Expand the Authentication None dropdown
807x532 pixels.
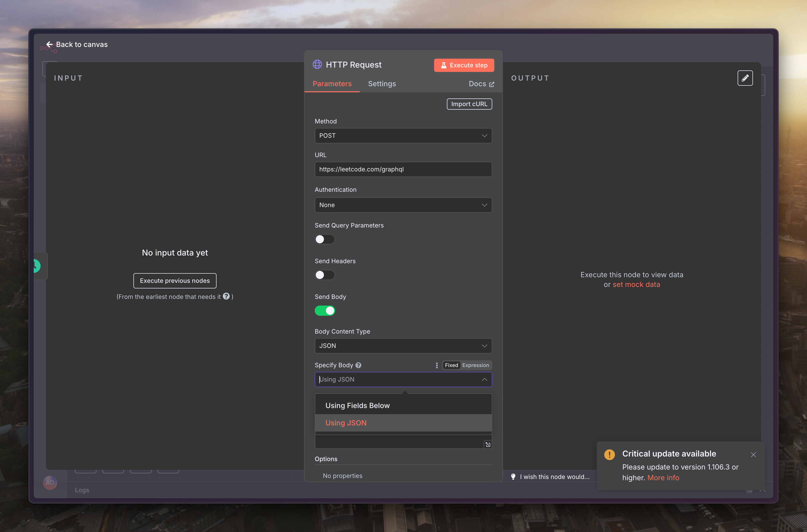tap(403, 205)
